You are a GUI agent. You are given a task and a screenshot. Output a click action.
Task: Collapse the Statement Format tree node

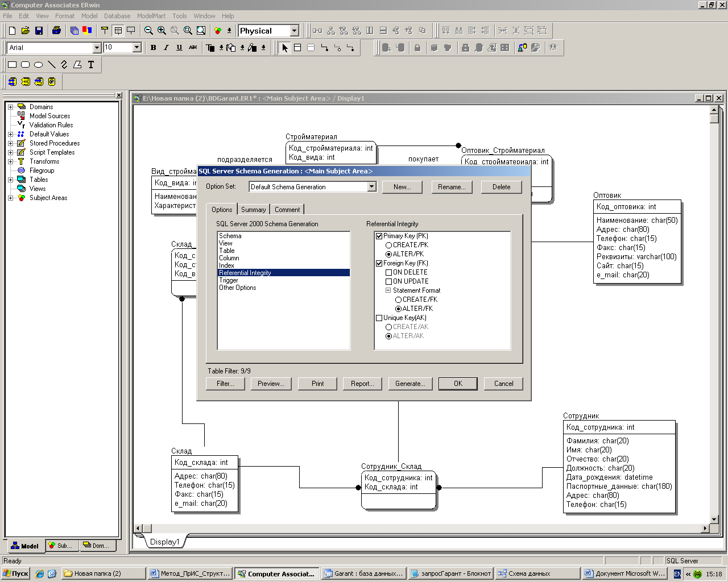point(388,290)
